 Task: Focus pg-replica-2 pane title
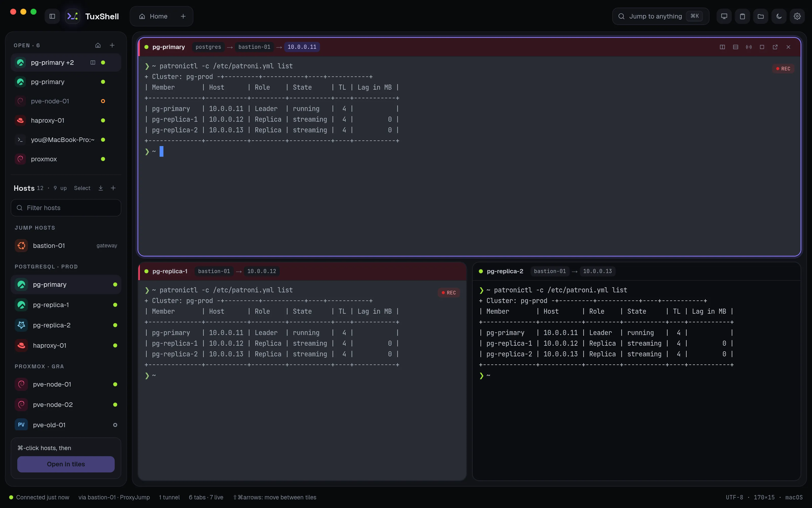[505, 271]
